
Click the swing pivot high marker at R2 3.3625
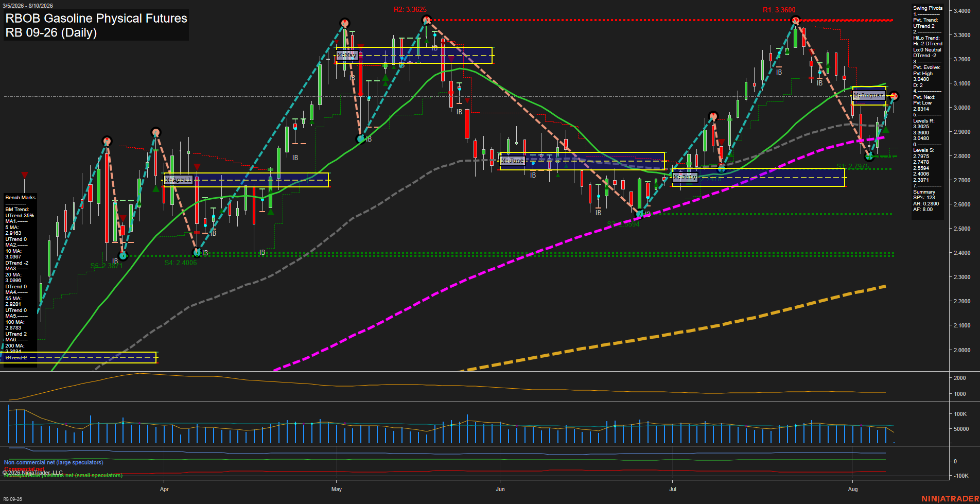coord(426,20)
